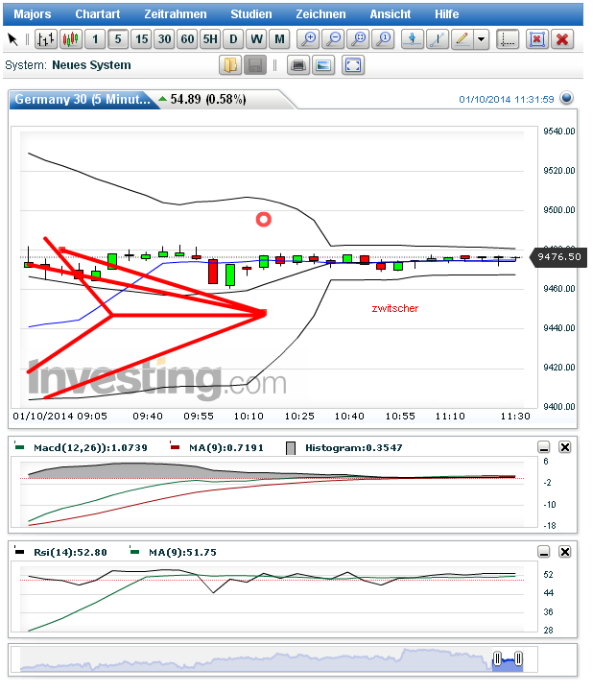The image size is (616, 692).
Task: Open the Chartart menu
Action: (98, 14)
